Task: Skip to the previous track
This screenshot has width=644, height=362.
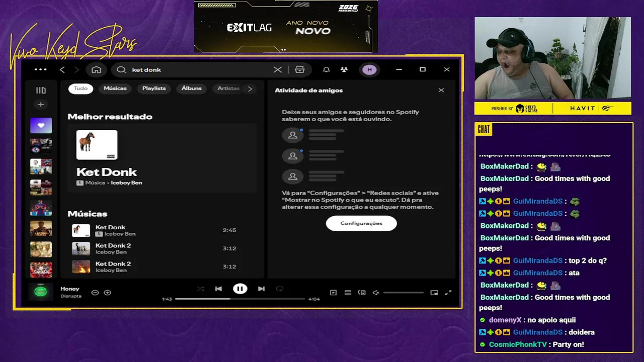Action: pyautogui.click(x=218, y=289)
